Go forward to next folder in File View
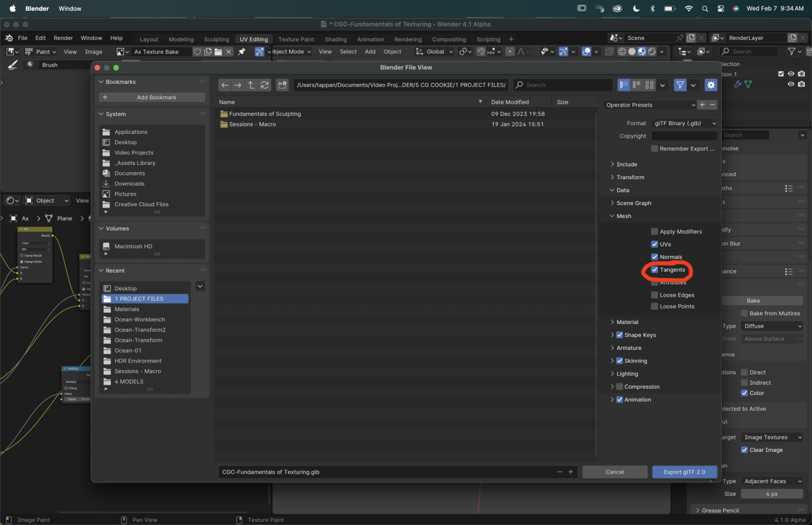 237,85
